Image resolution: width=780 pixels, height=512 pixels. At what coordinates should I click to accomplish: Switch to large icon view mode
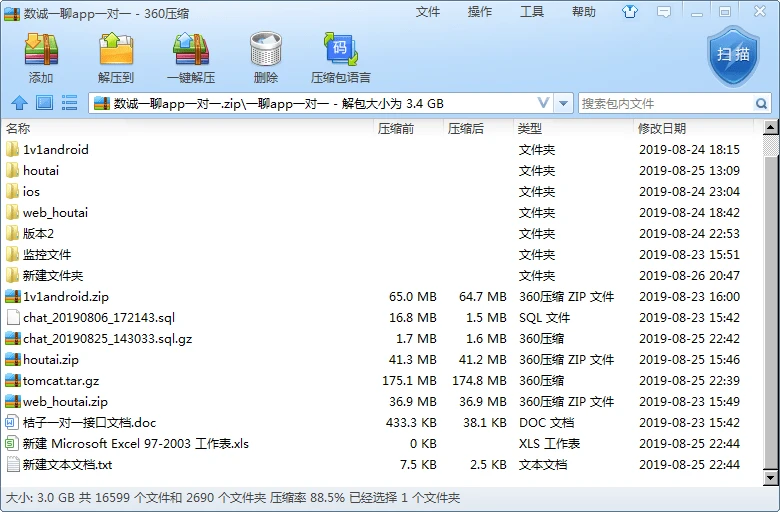[44, 103]
